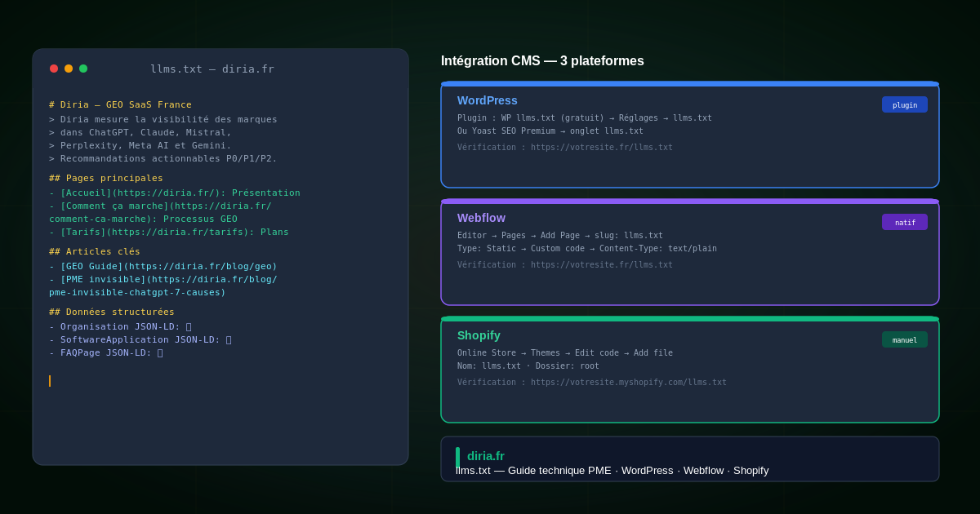
Task: Click the 'manuel' badge on Shopify card
Action: click(905, 339)
